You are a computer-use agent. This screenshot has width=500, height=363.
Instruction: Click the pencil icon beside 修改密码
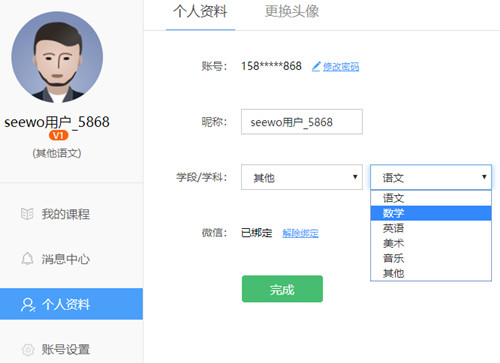point(316,66)
